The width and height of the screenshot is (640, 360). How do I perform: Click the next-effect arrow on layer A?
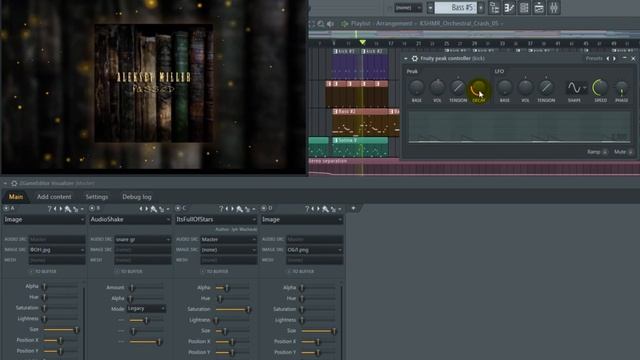point(61,209)
